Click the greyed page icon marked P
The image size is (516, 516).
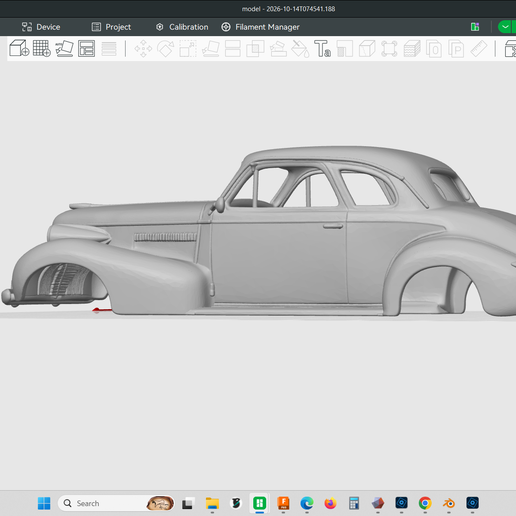coord(456,49)
